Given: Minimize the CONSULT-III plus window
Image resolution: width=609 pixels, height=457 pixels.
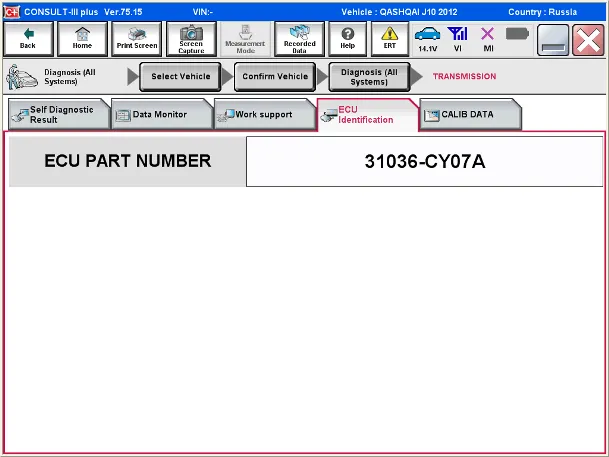Looking at the screenshot, I should click(553, 40).
